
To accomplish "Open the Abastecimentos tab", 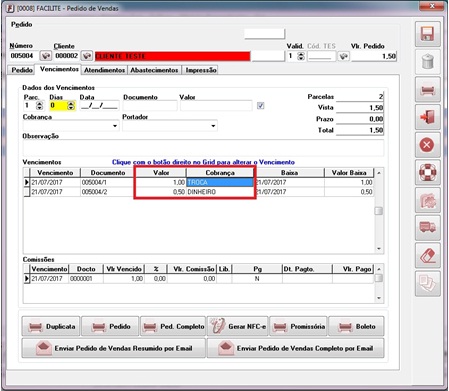I will 154,70.
